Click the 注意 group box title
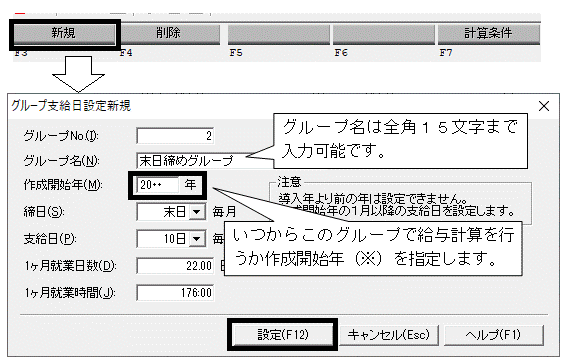The width and height of the screenshot is (565, 363). pyautogui.click(x=289, y=182)
